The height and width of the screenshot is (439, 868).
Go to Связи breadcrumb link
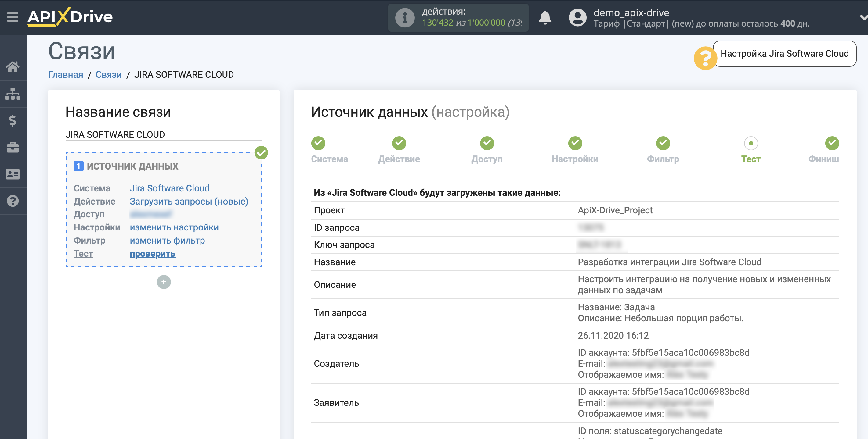pos(109,74)
